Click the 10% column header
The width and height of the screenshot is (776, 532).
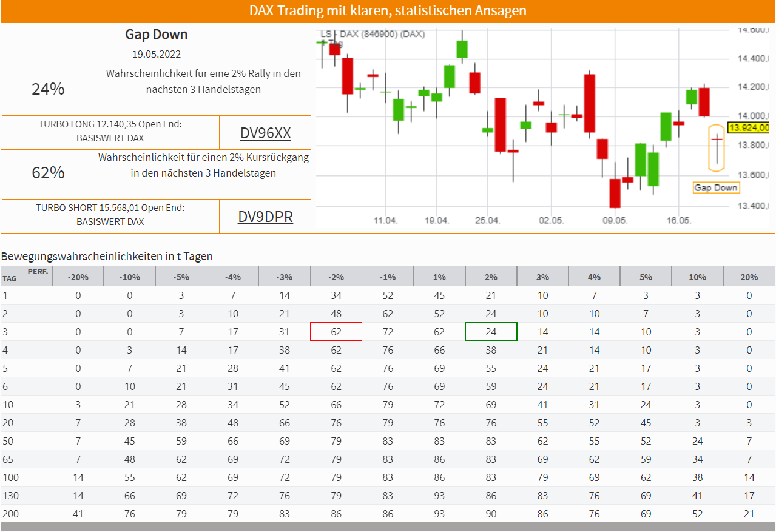(697, 277)
